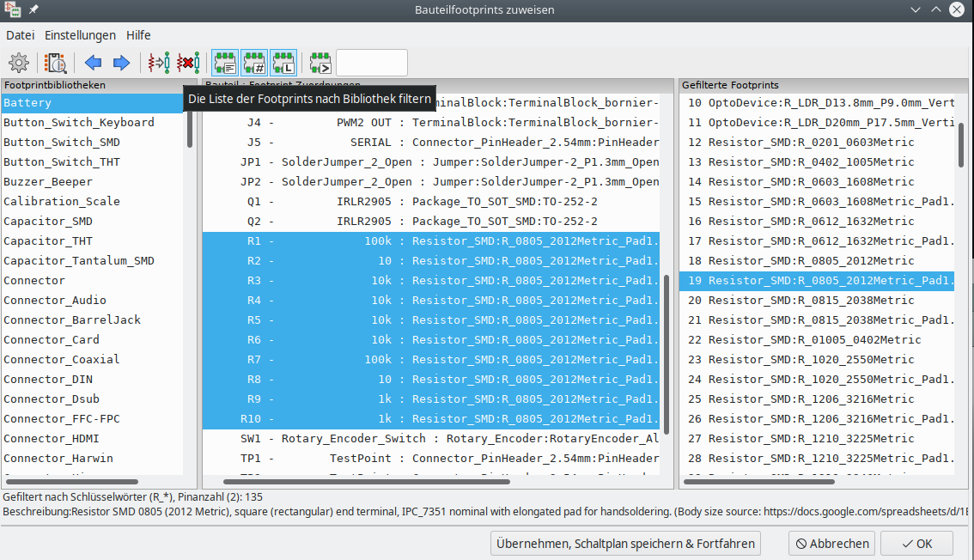Select component J4 PWM2 OUT row
This screenshot has width=974, height=560.
pos(431,122)
